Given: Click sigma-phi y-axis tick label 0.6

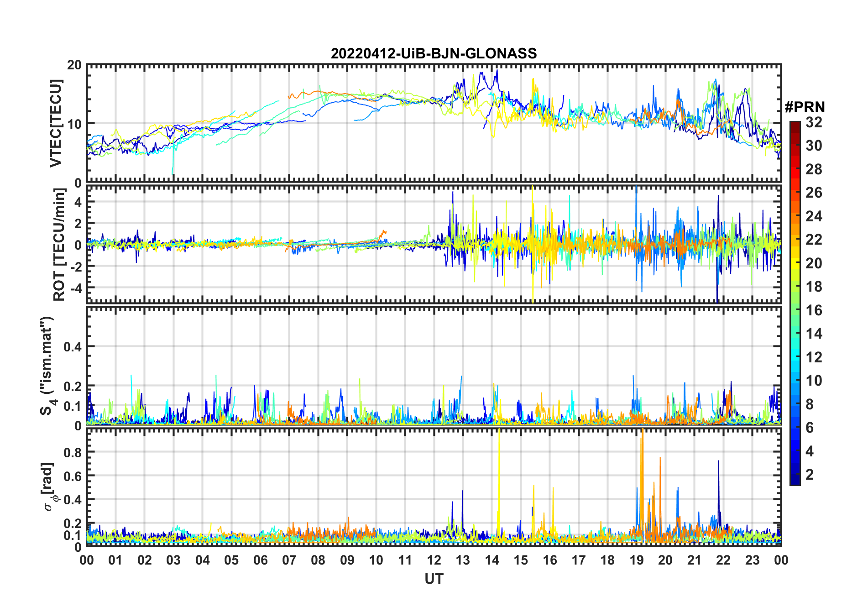Looking at the screenshot, I should 73,476.
